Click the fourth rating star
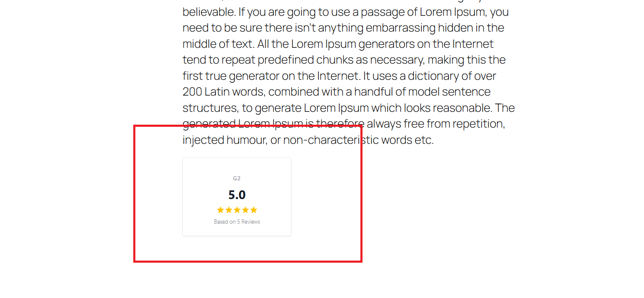Image resolution: width=644 pixels, height=298 pixels. point(245,210)
